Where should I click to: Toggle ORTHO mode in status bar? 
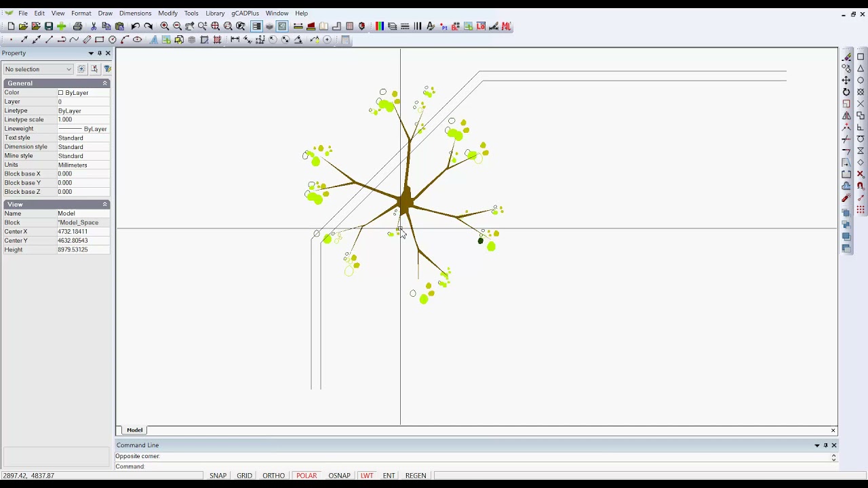(x=273, y=476)
